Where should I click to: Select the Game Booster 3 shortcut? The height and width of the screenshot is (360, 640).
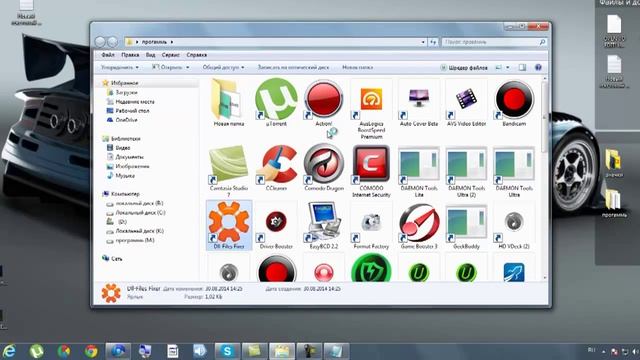(419, 225)
